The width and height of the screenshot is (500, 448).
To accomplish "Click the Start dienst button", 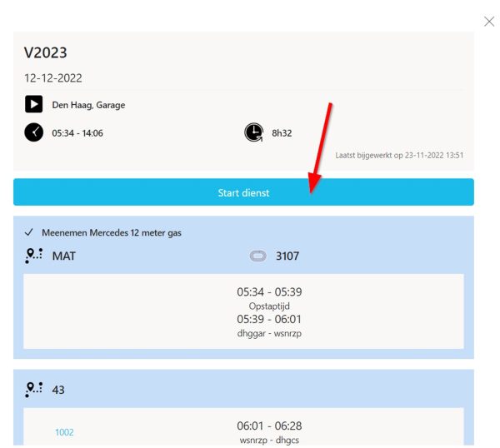I will coord(243,192).
